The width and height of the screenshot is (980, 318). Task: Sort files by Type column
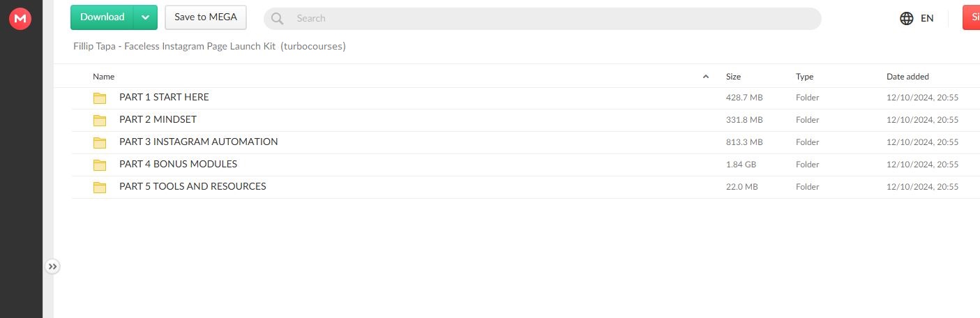[804, 77]
